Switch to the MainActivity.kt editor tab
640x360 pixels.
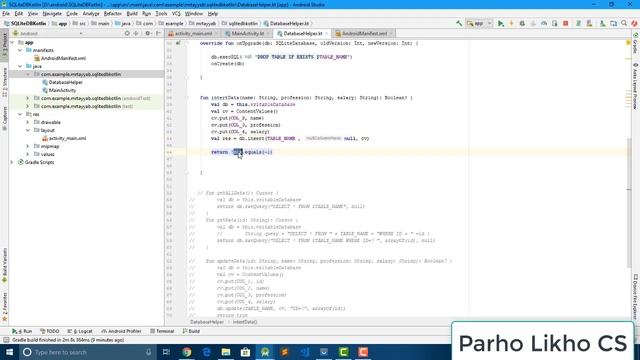coord(247,33)
